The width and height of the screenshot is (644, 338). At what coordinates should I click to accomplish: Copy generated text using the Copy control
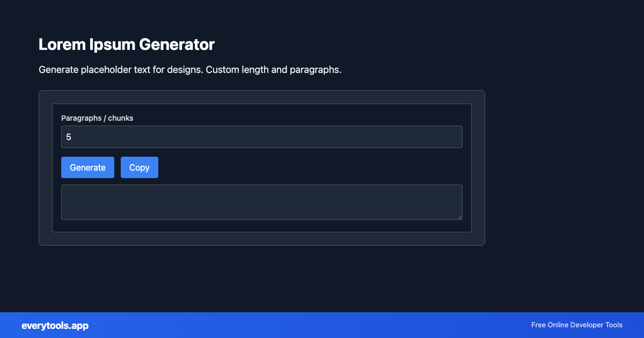pyautogui.click(x=139, y=167)
